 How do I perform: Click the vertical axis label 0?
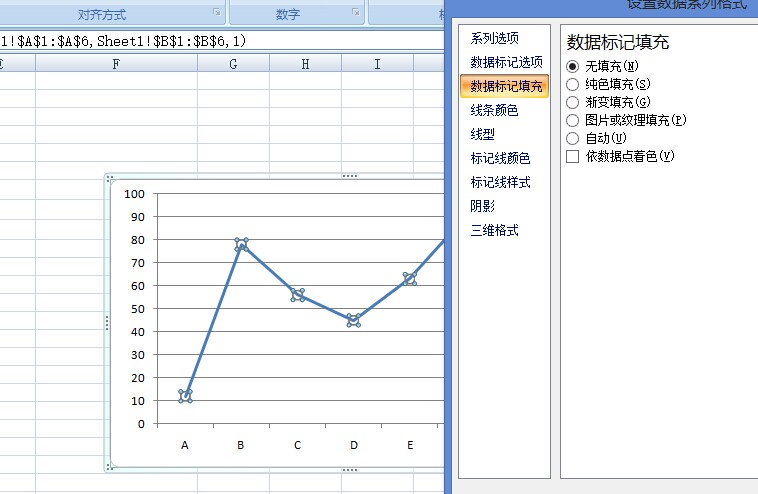141,424
